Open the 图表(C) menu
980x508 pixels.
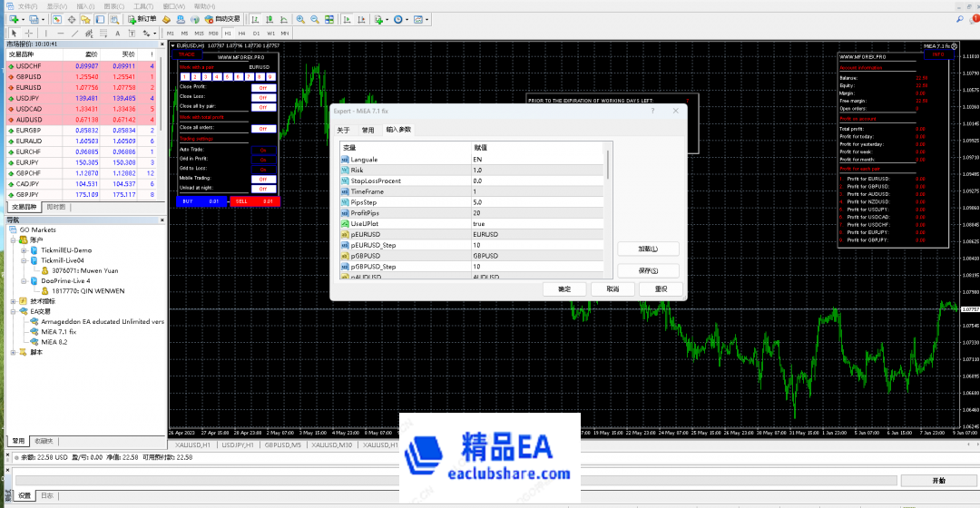point(113,5)
